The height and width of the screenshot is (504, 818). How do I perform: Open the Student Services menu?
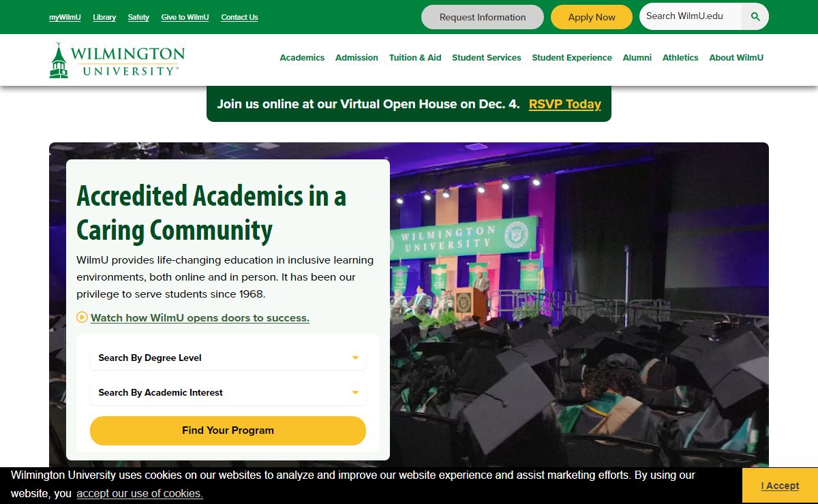(x=487, y=58)
